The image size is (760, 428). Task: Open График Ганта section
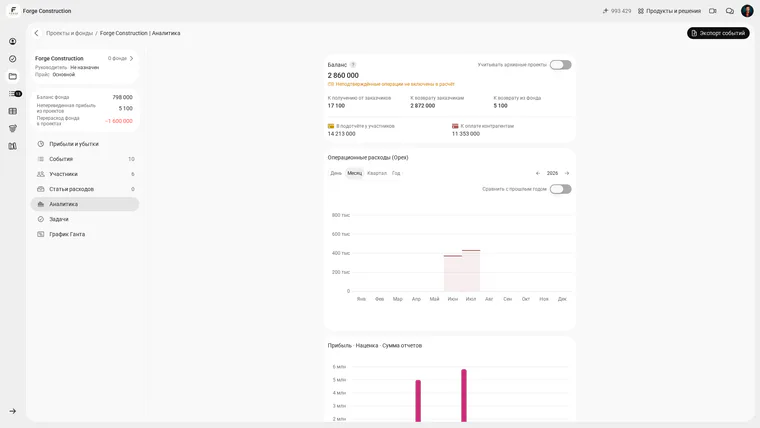pyautogui.click(x=85, y=234)
